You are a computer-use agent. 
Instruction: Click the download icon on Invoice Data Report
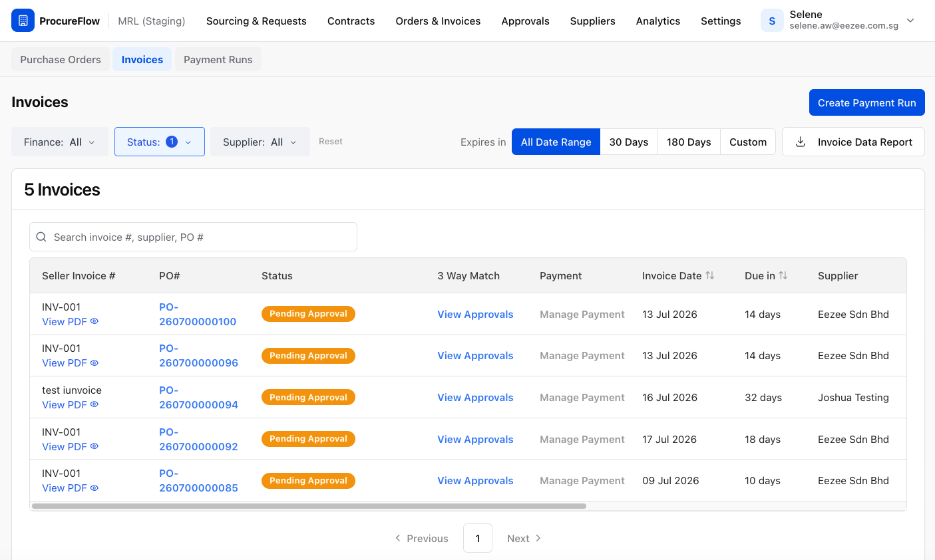point(801,142)
